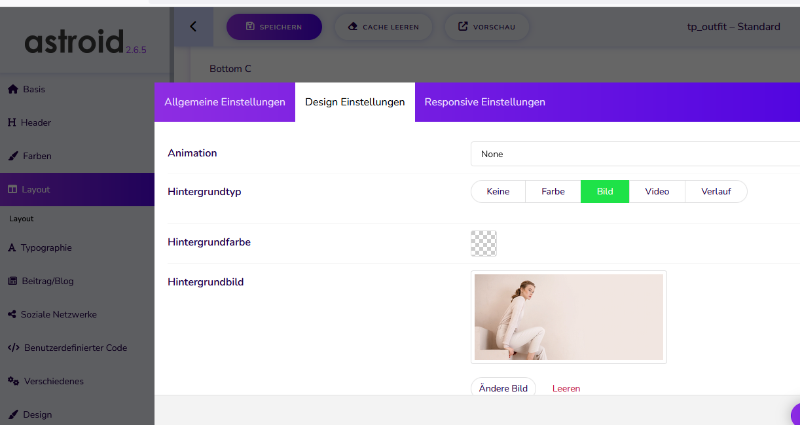Open Beitrag/Blog settings

tap(77, 281)
